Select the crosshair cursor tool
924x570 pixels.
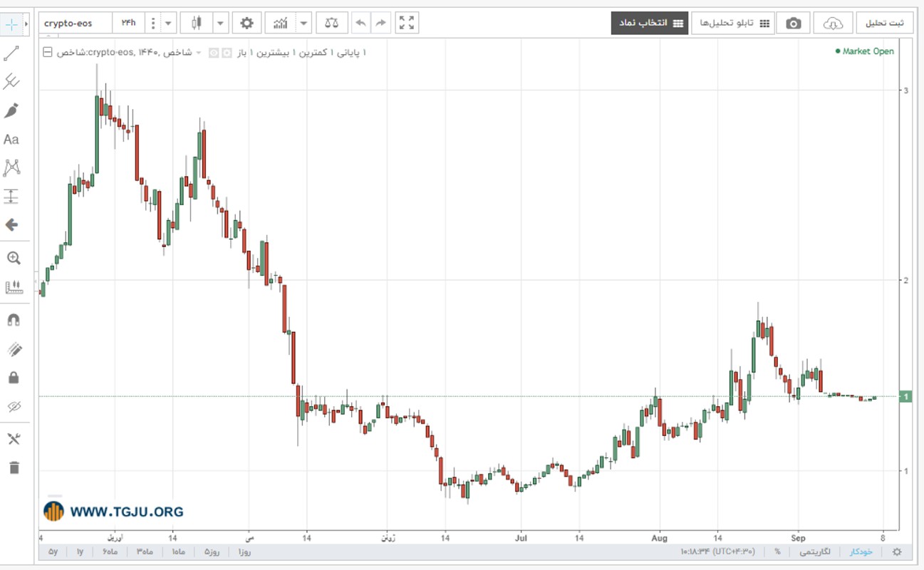[11, 24]
